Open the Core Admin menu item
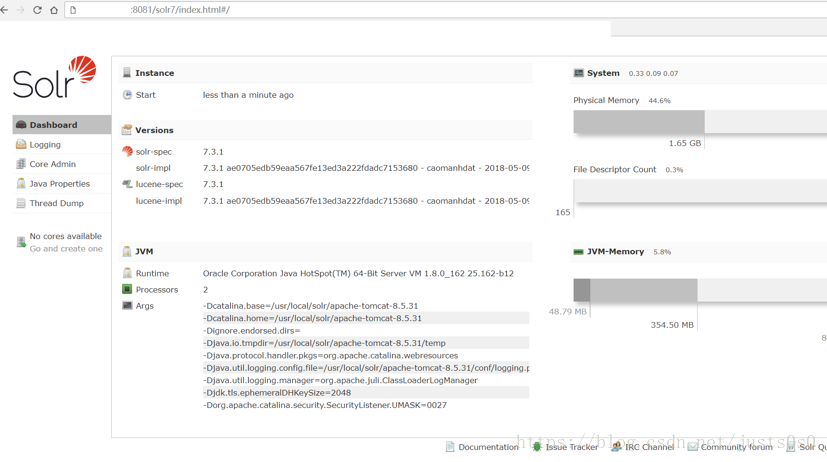The height and width of the screenshot is (462, 827). tap(62, 164)
